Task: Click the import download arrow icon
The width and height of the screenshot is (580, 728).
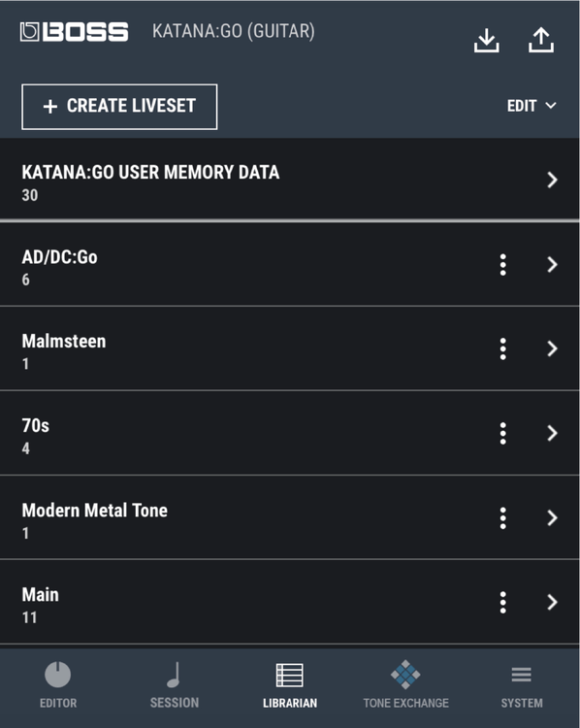Action: click(x=486, y=41)
